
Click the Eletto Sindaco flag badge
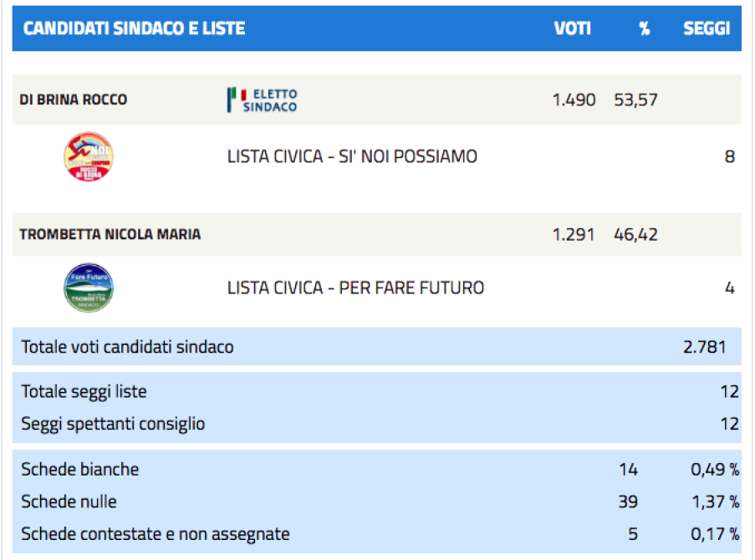[x=263, y=100]
